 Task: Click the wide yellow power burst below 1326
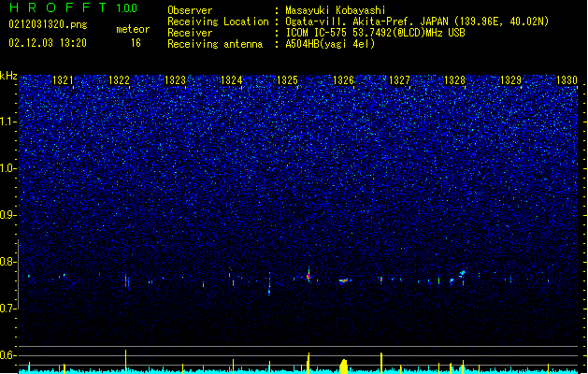pyautogui.click(x=344, y=367)
